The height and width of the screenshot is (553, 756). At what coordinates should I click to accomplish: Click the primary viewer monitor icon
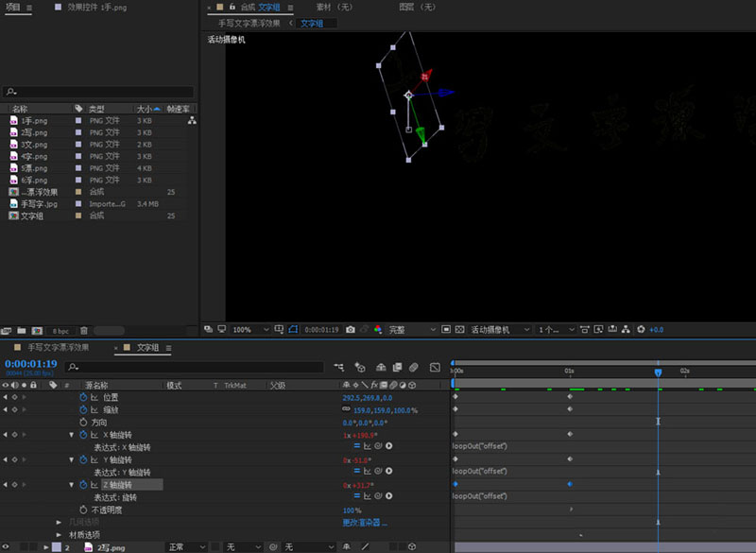pyautogui.click(x=222, y=329)
